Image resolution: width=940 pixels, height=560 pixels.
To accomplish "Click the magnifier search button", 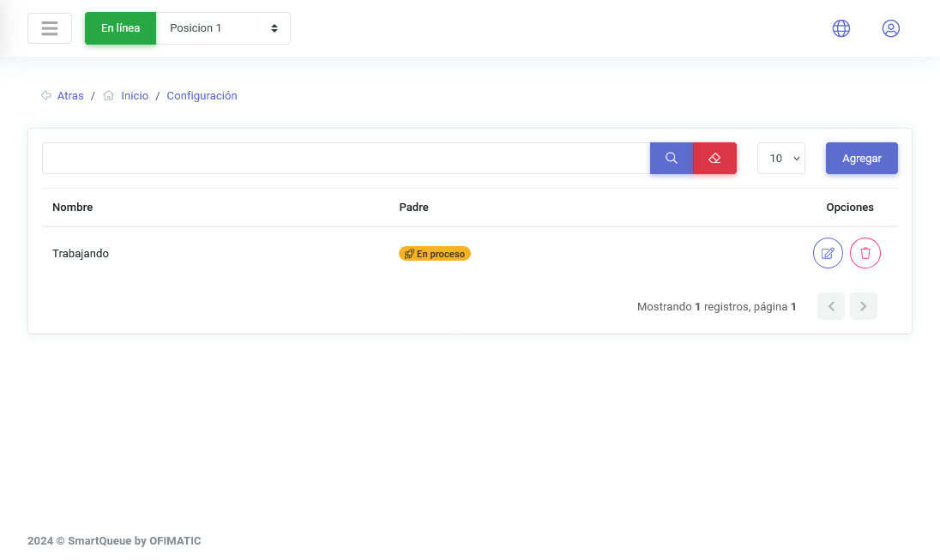I will pyautogui.click(x=672, y=159).
